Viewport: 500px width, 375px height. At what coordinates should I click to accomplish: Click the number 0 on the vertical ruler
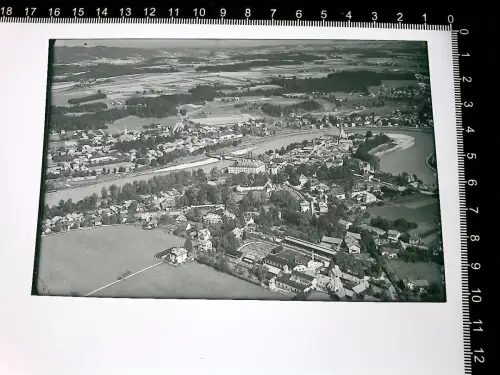coord(464,32)
